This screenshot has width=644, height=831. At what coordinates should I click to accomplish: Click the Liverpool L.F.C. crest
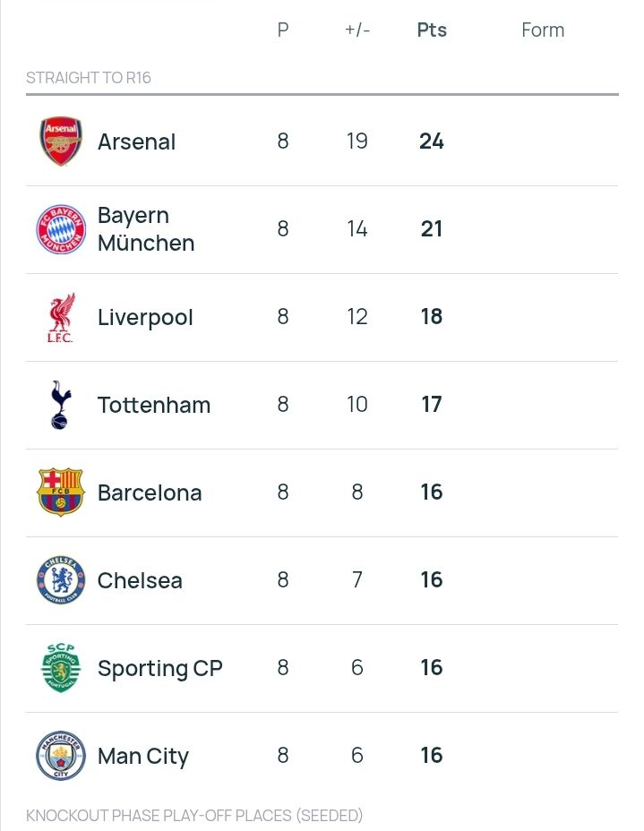click(x=61, y=317)
